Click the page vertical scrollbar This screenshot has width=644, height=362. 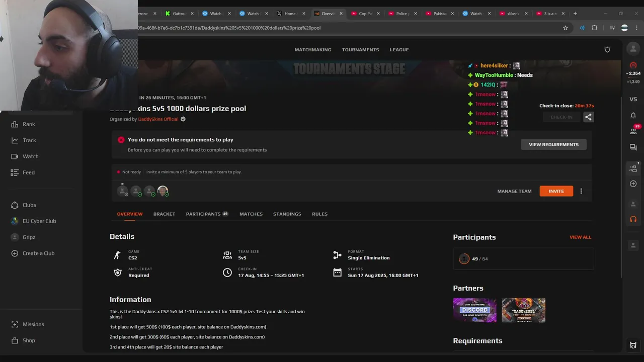(622, 186)
